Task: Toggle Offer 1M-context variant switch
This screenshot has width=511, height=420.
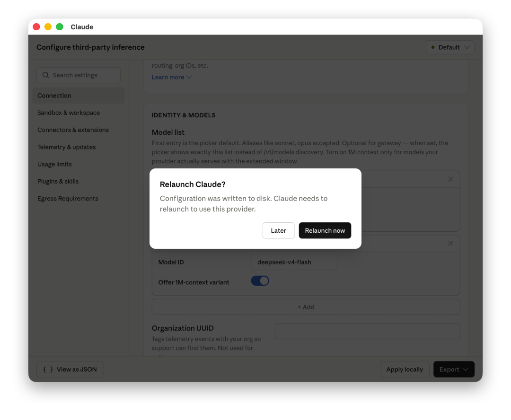Action: tap(260, 281)
